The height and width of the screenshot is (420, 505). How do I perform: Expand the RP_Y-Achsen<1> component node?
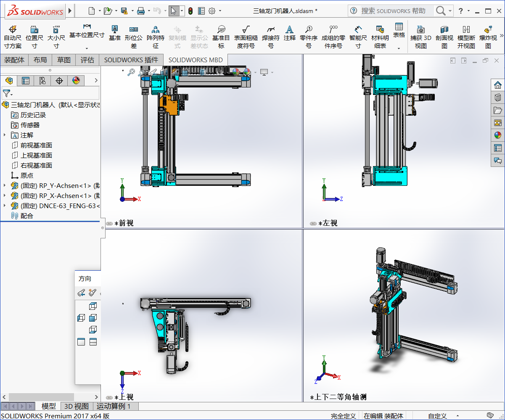[5, 185]
